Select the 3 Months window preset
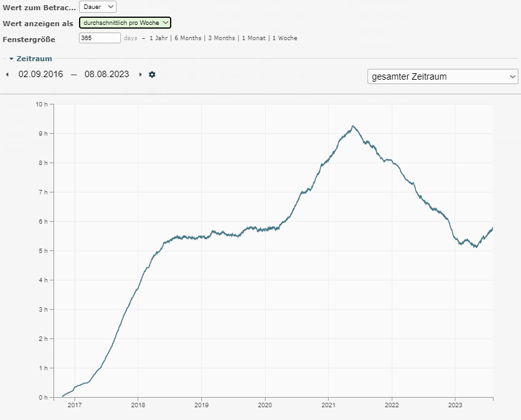Viewport: 521px width, 420px height. point(222,38)
